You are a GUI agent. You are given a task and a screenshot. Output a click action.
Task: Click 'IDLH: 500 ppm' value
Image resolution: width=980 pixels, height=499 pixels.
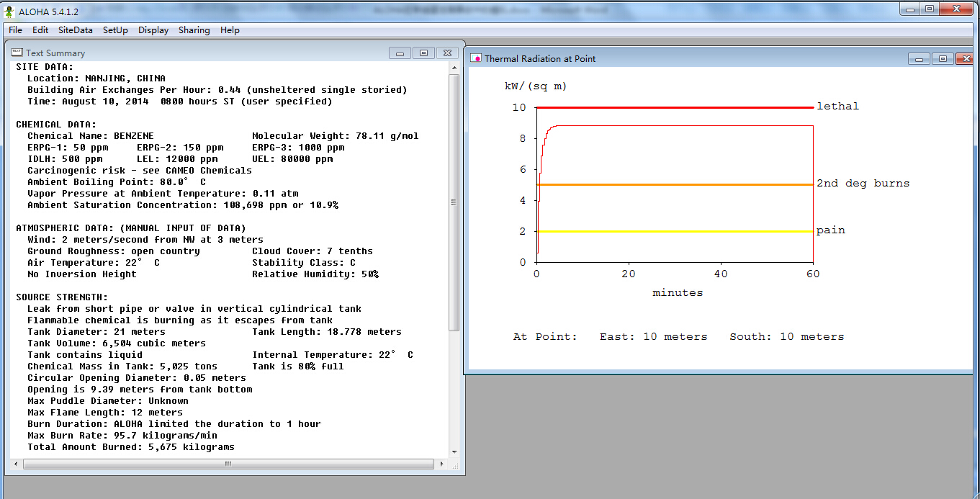65,159
